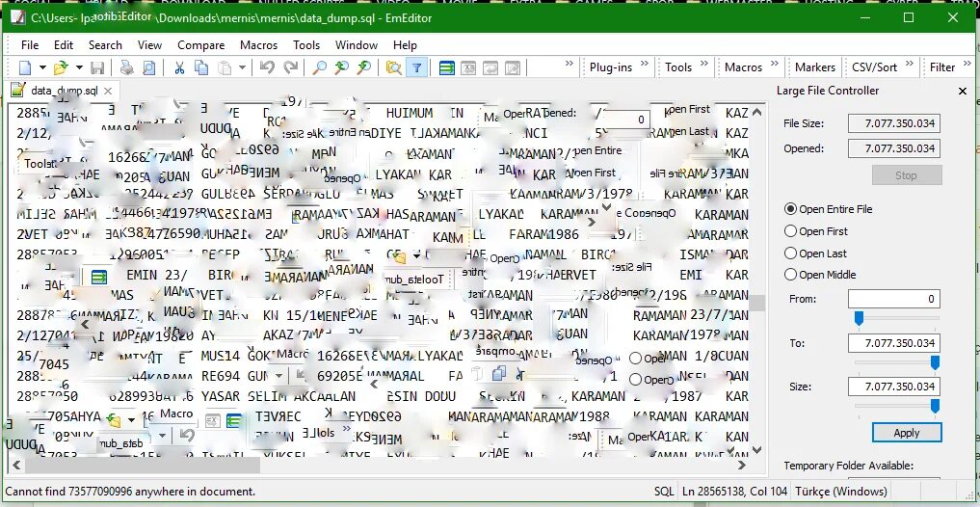980x507 pixels.
Task: Expand the Filter toolbar overflow chevron
Action: pyautogui.click(x=967, y=64)
